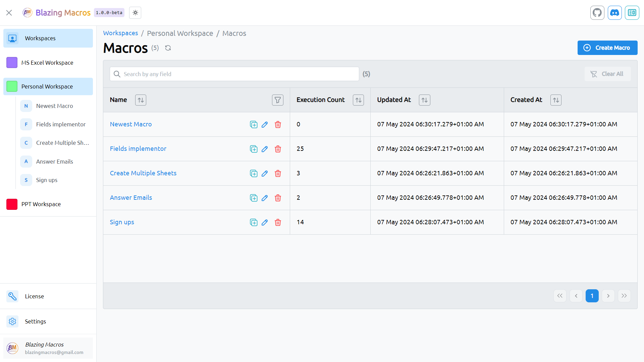Open Settings from sidebar

click(x=48, y=321)
